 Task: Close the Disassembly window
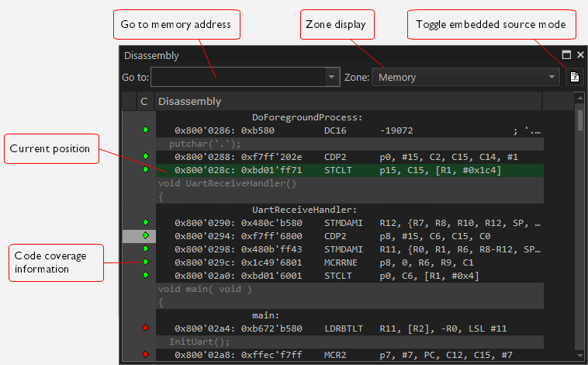point(580,55)
